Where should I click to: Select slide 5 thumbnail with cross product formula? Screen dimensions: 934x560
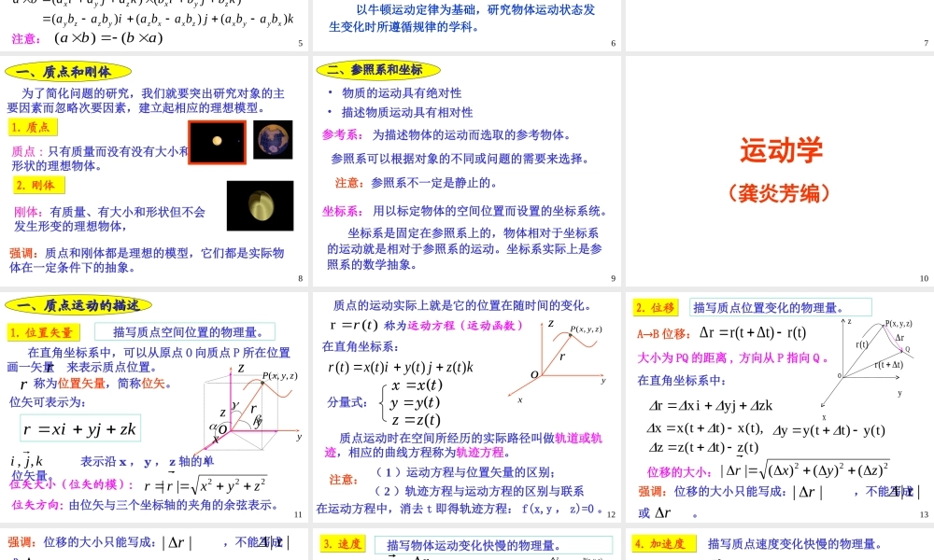point(154,25)
